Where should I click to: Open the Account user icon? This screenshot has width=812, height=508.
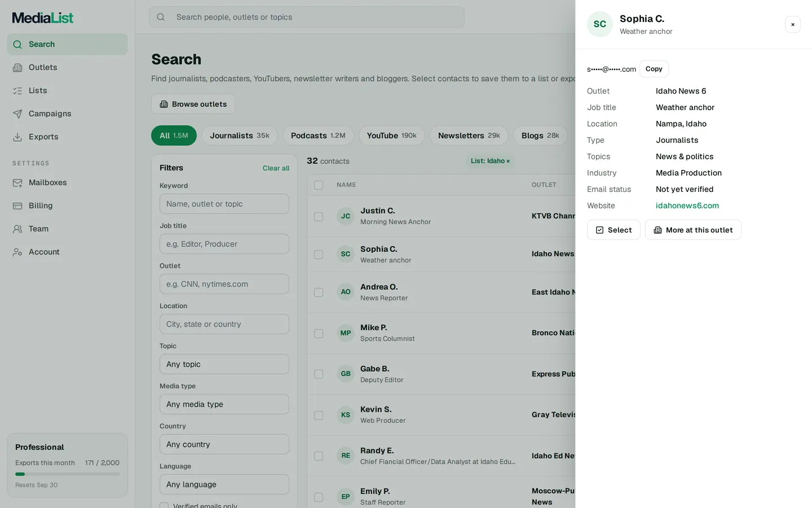(17, 252)
